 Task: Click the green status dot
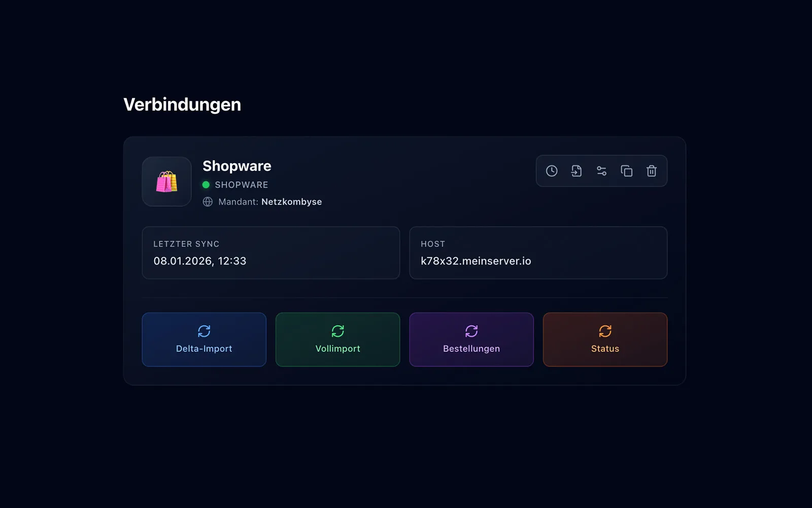point(206,185)
